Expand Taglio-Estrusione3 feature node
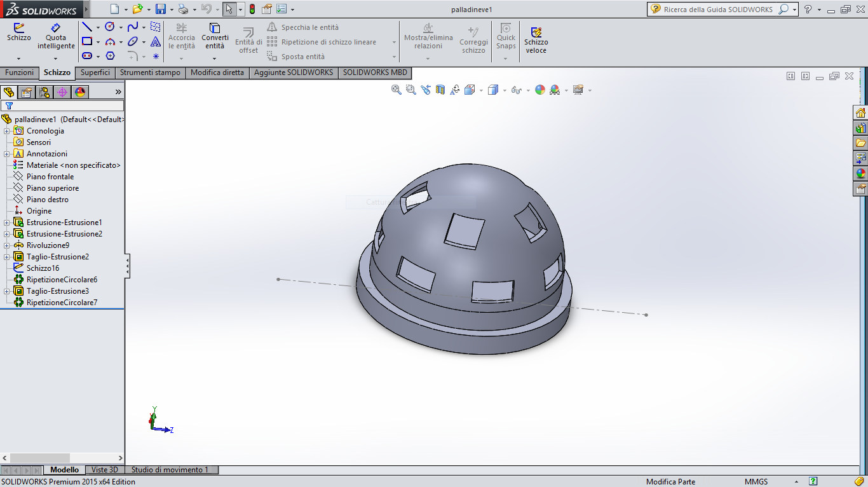Image resolution: width=868 pixels, height=487 pixels. [6, 291]
